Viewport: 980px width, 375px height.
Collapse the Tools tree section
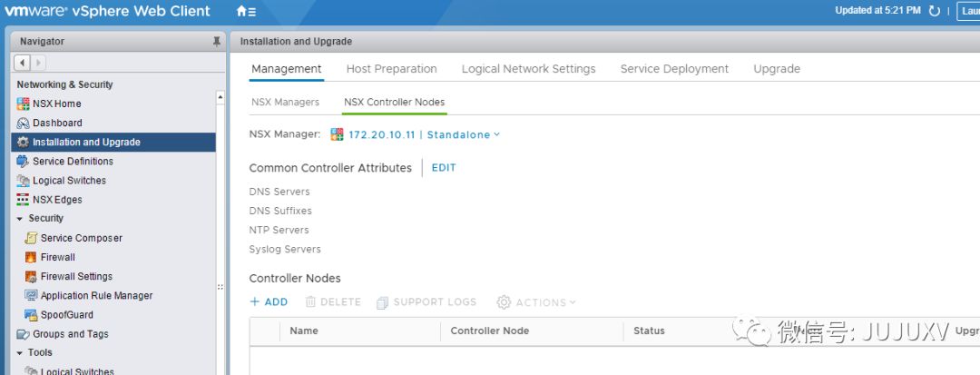click(20, 353)
